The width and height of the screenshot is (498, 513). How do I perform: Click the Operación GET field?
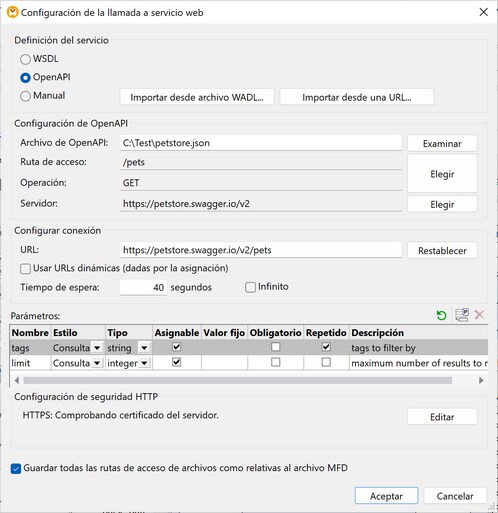(261, 183)
